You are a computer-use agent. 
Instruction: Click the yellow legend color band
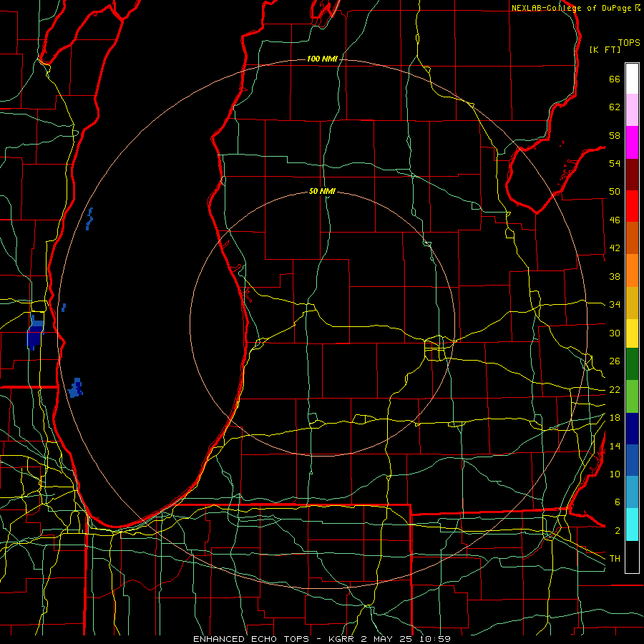pyautogui.click(x=632, y=333)
